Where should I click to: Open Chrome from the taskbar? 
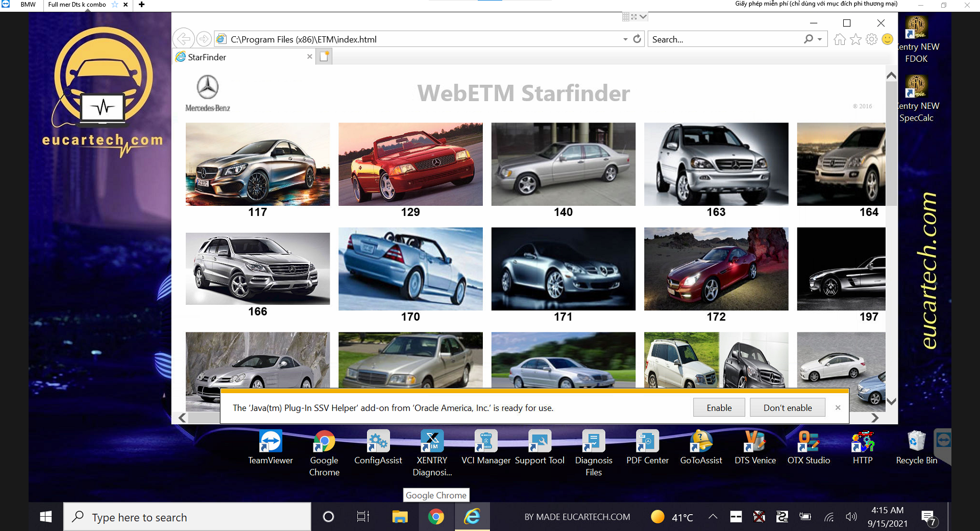pos(436,517)
